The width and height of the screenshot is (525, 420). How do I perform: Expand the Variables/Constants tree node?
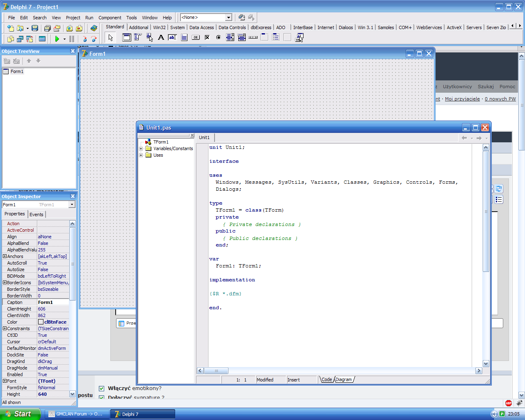pos(141,148)
